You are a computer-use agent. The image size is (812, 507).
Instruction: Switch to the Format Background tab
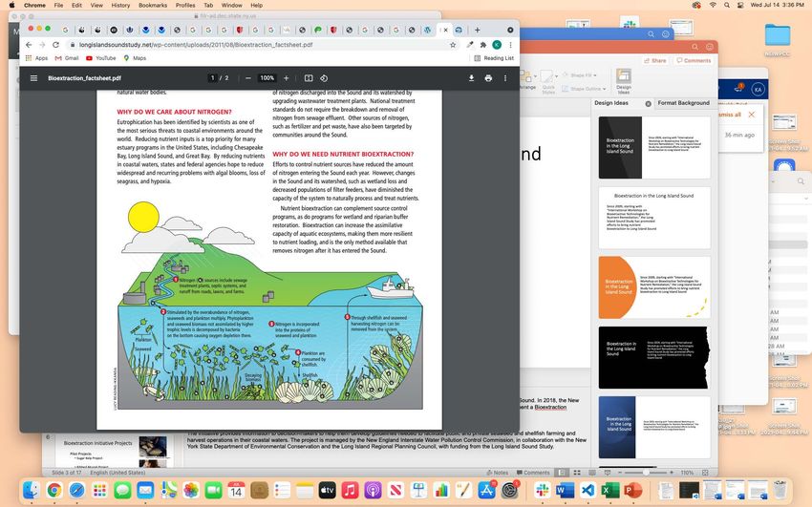point(684,102)
